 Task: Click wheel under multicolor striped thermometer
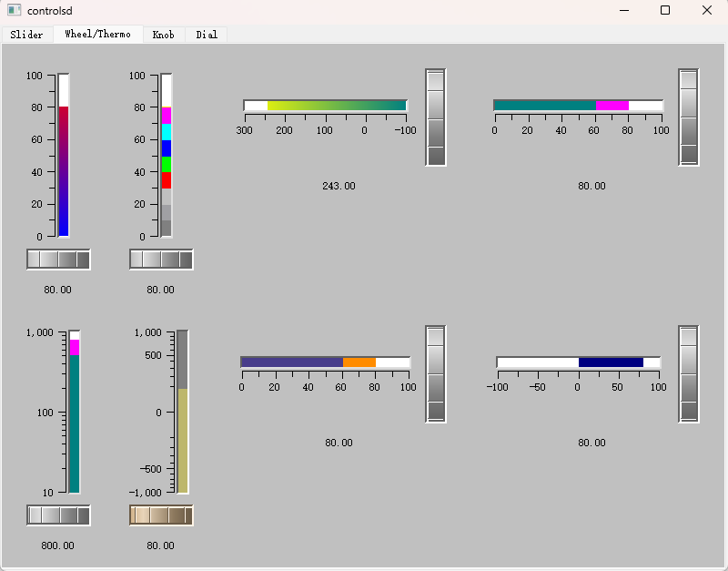(x=161, y=260)
